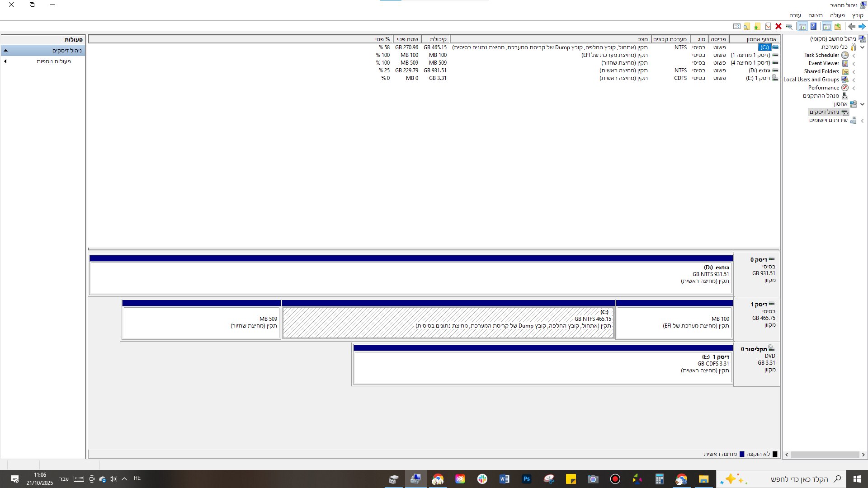868x488 pixels.
Task: Open Event Viewer in the tree
Action: pos(824,63)
